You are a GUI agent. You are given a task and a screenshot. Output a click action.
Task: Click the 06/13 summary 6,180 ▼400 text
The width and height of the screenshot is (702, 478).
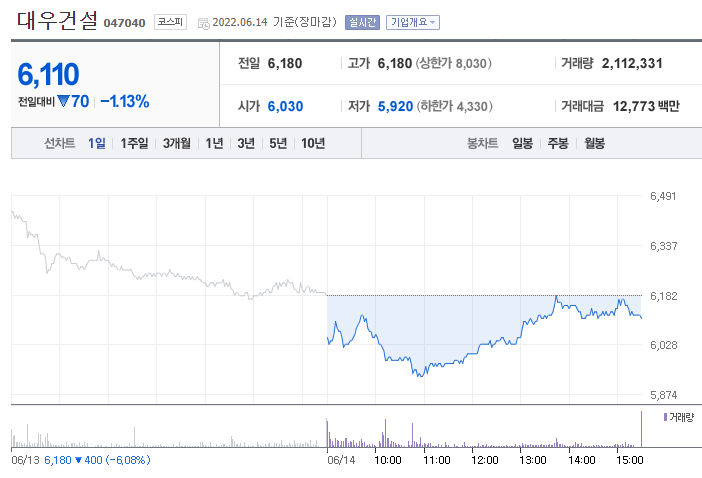coord(97,460)
